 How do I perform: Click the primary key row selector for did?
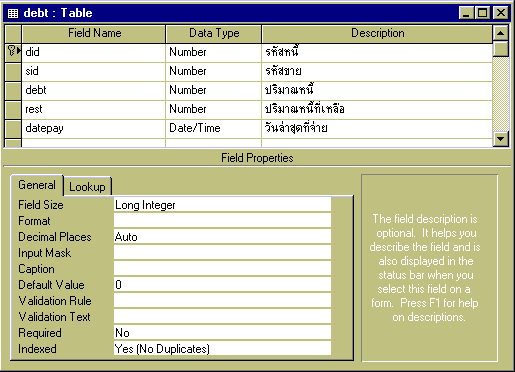tap(13, 52)
